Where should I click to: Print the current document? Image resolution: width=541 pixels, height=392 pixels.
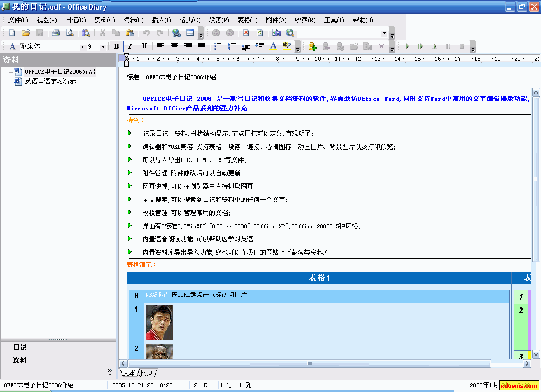coord(56,33)
